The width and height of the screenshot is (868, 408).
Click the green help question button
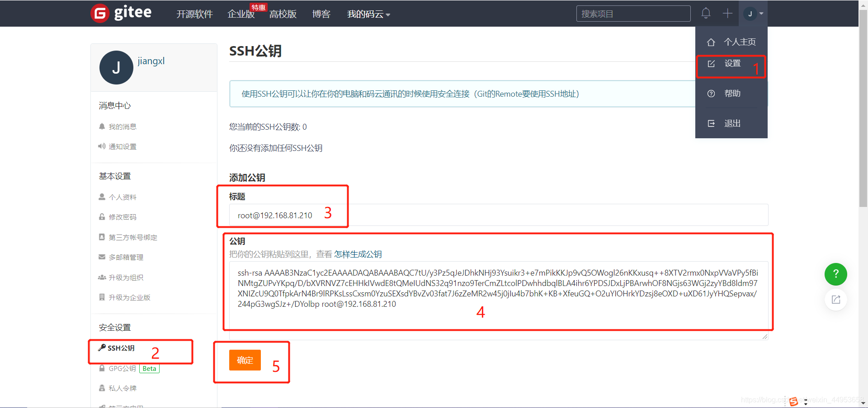click(836, 274)
